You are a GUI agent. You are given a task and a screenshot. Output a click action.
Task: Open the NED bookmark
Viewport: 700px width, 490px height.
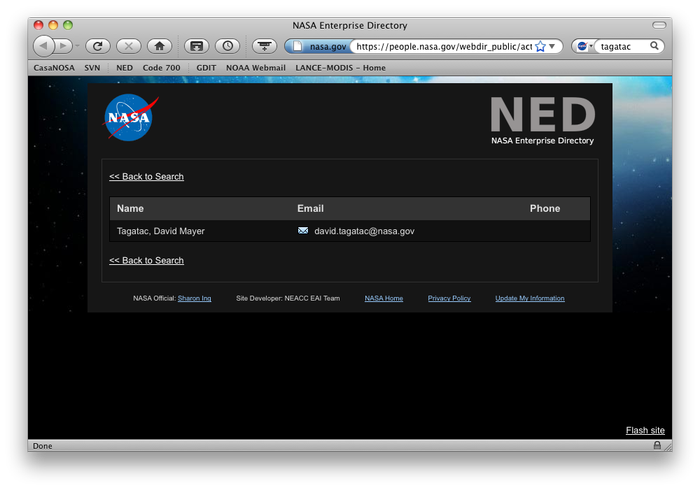pyautogui.click(x=125, y=68)
